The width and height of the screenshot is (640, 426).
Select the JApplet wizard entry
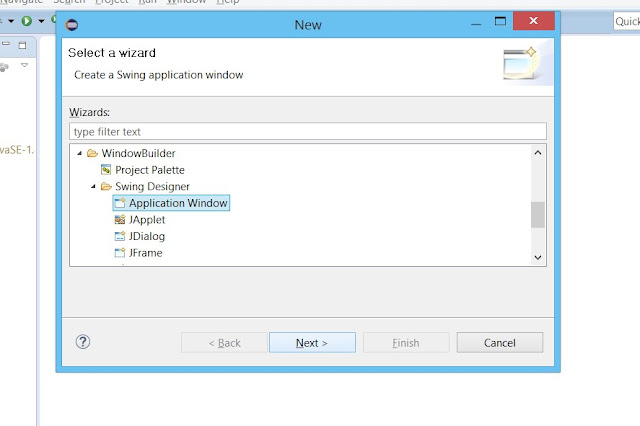coord(147,220)
